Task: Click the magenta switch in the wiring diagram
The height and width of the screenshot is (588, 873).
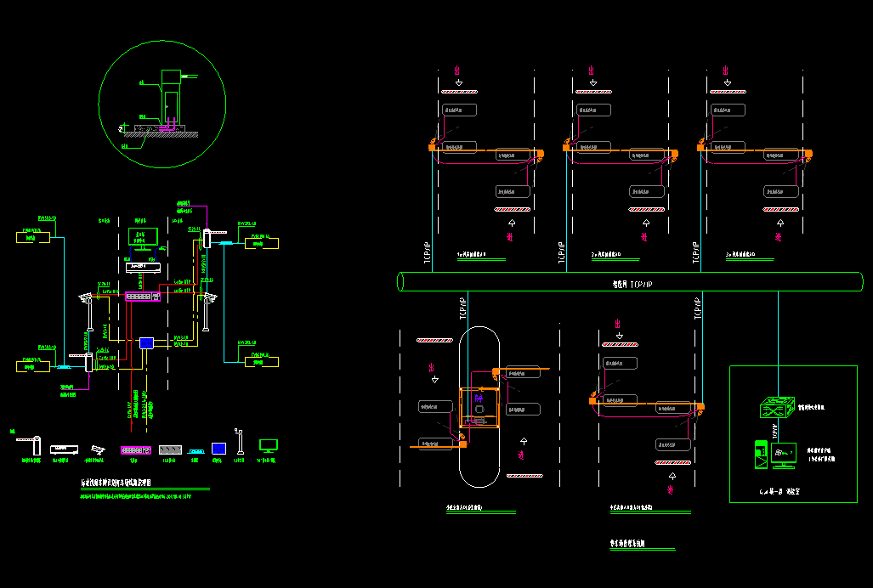Action: (x=142, y=296)
